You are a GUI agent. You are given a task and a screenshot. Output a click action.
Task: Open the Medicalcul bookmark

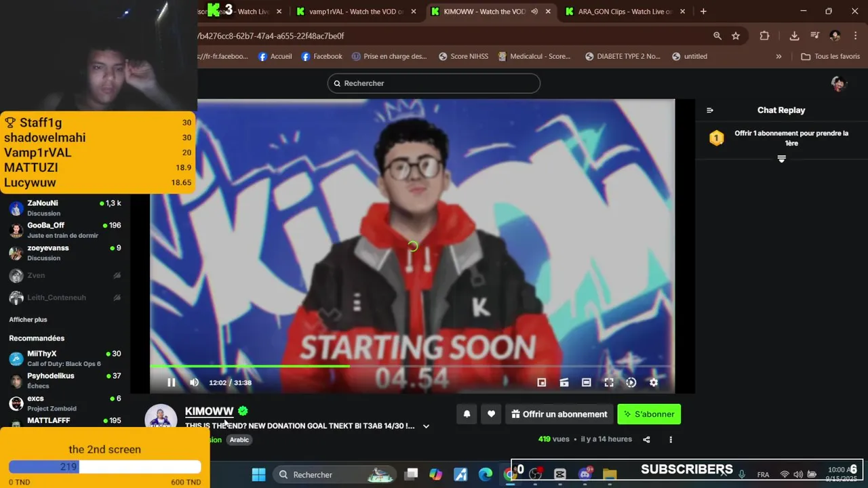[x=534, y=56]
